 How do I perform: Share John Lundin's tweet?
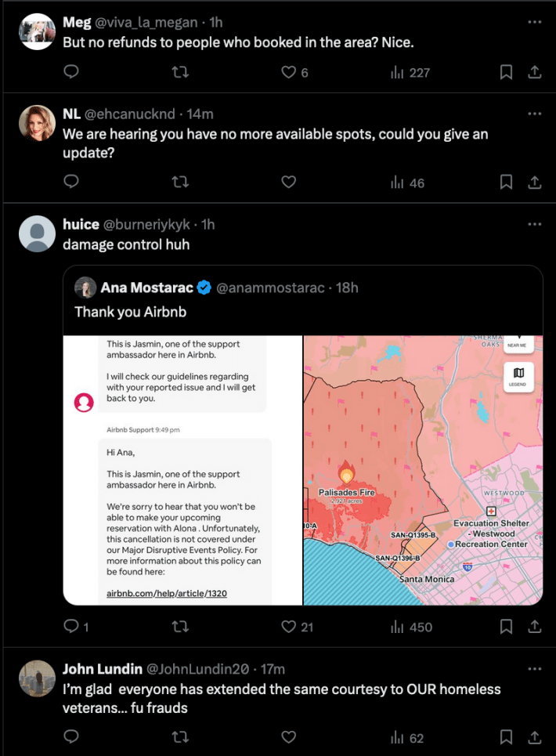click(x=535, y=737)
